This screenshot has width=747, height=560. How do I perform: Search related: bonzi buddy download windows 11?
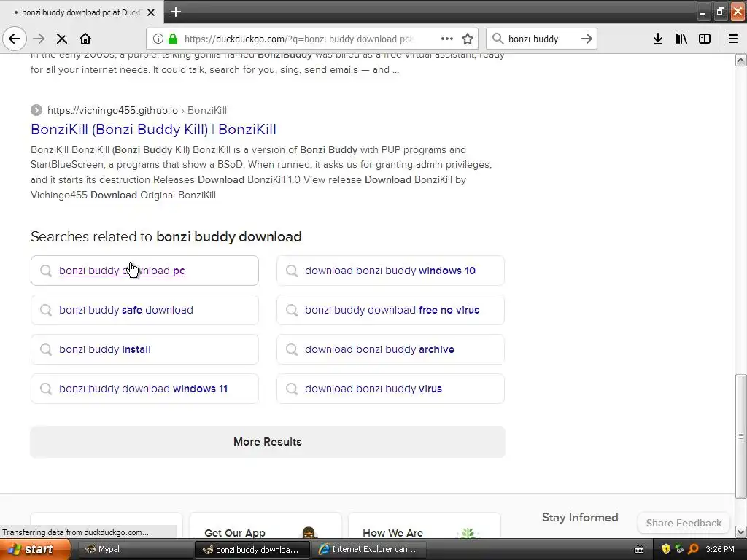pyautogui.click(x=144, y=389)
